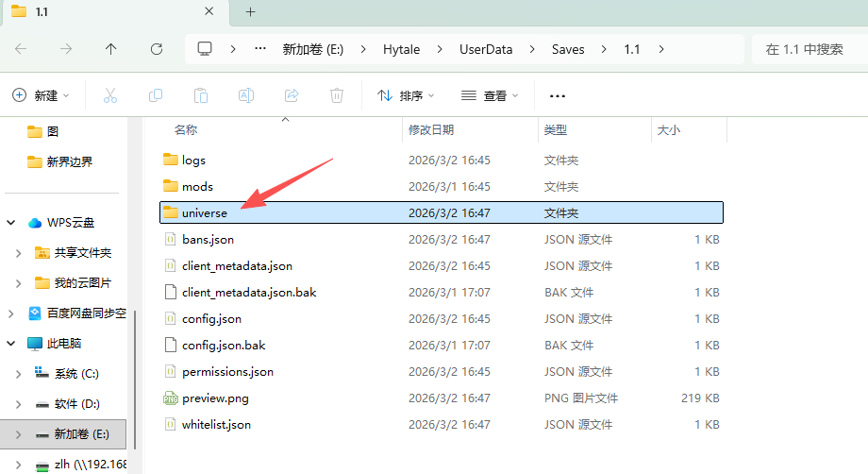Click the Saves breadcrumb segment
This screenshot has height=474, width=868.
click(x=568, y=49)
